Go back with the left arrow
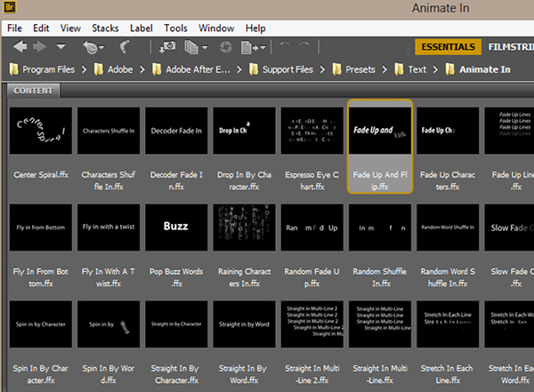The width and height of the screenshot is (534, 392). tap(20, 46)
